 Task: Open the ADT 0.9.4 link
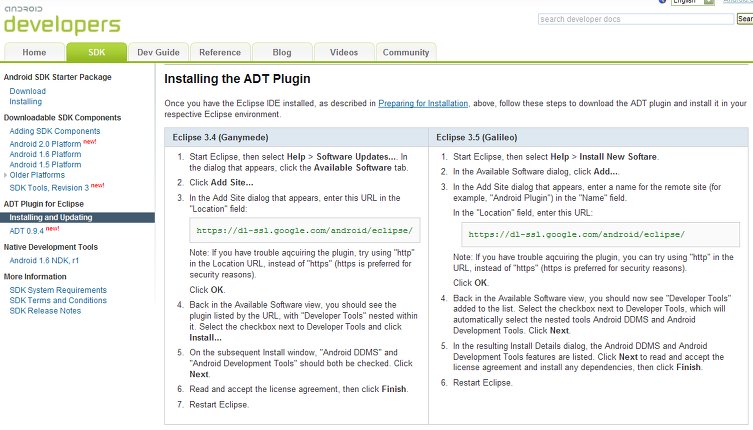click(26, 231)
